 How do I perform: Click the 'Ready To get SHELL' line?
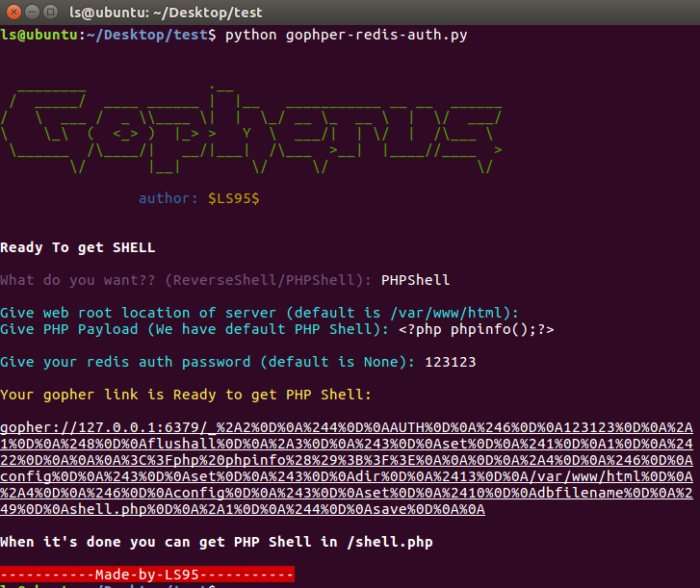point(78,247)
